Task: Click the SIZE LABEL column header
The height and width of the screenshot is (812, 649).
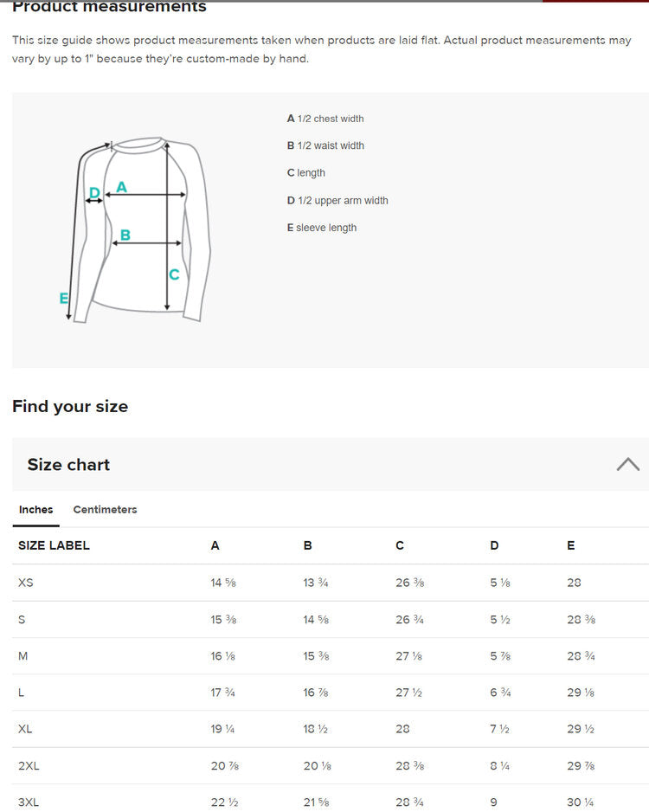Action: pyautogui.click(x=54, y=545)
